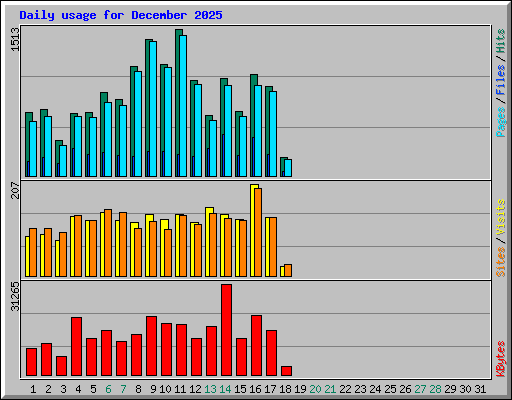Click weekend day 14 on the date axis
This screenshot has height=400, width=512.
click(225, 389)
